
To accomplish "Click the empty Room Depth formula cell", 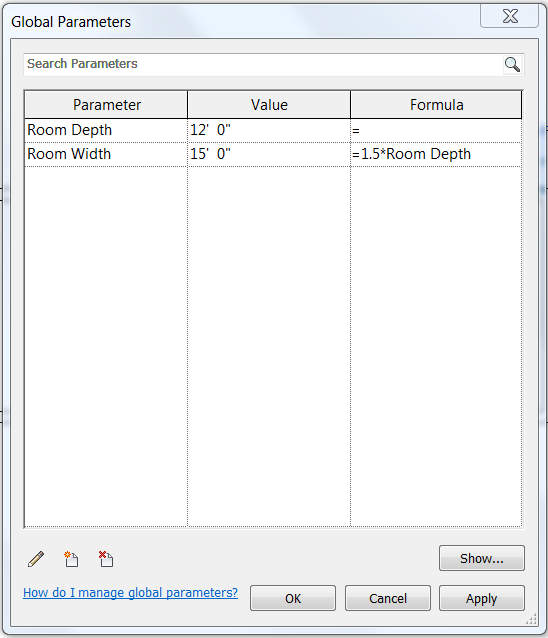I will (x=436, y=131).
